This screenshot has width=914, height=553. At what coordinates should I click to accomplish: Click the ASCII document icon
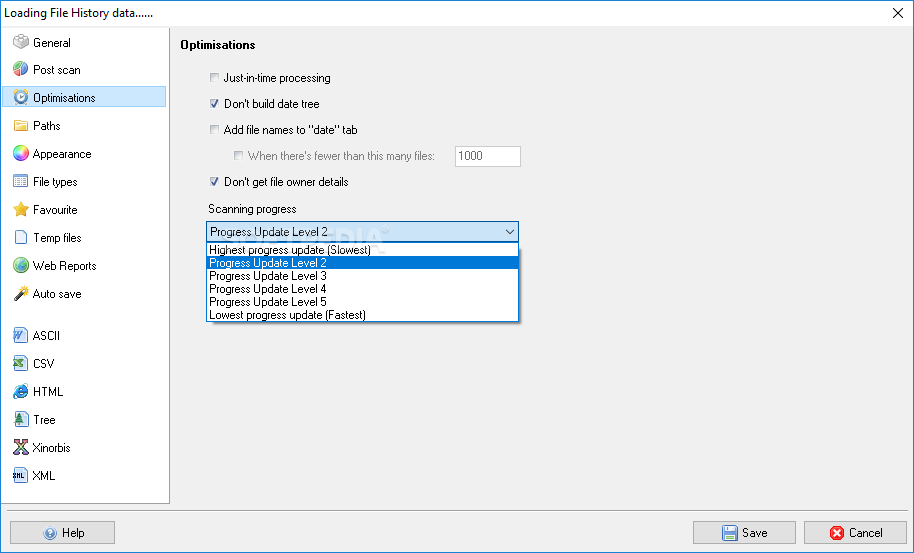coord(21,335)
